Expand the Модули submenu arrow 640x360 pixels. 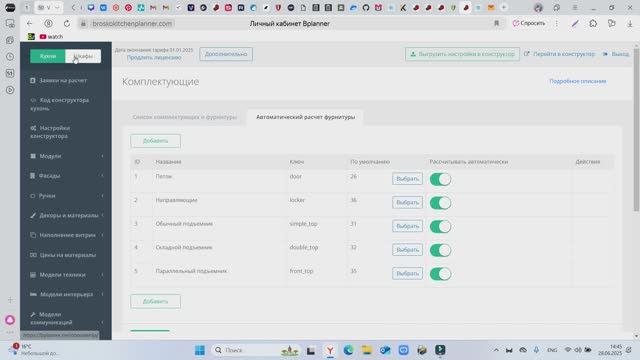point(102,156)
